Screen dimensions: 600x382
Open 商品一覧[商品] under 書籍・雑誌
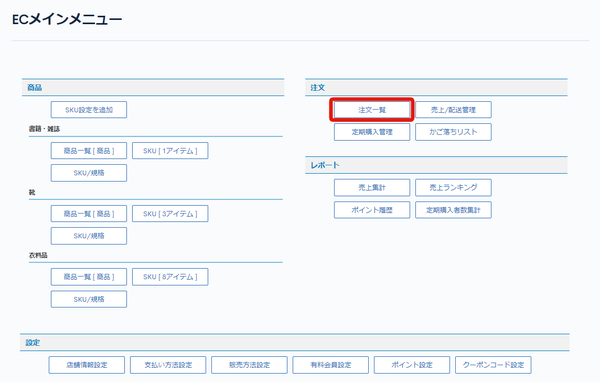pos(89,151)
